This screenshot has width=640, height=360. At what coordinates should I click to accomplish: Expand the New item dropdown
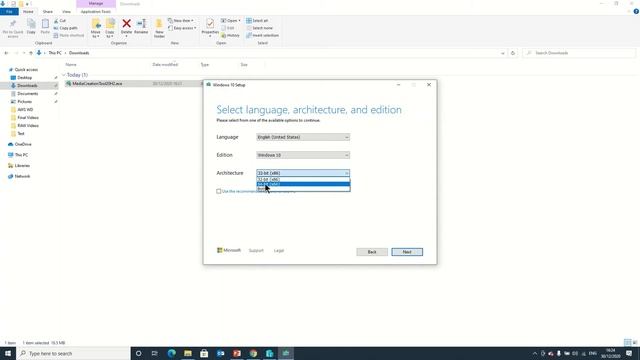click(x=181, y=20)
